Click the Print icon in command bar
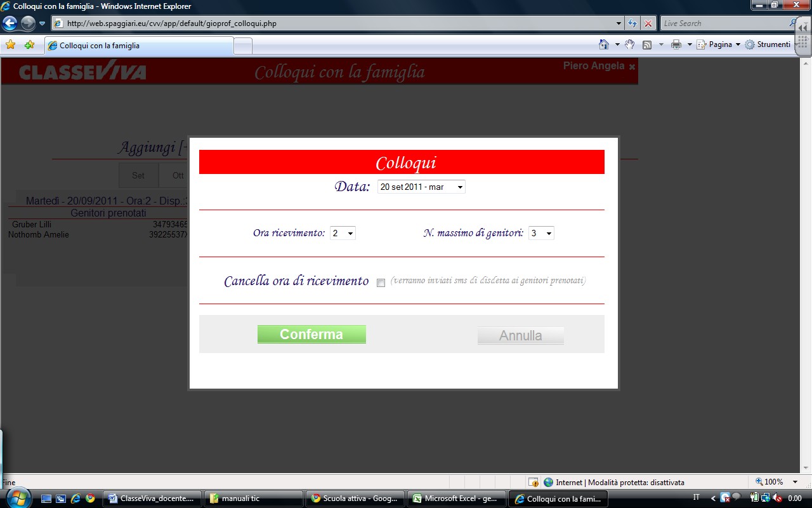The width and height of the screenshot is (812, 508). point(676,44)
